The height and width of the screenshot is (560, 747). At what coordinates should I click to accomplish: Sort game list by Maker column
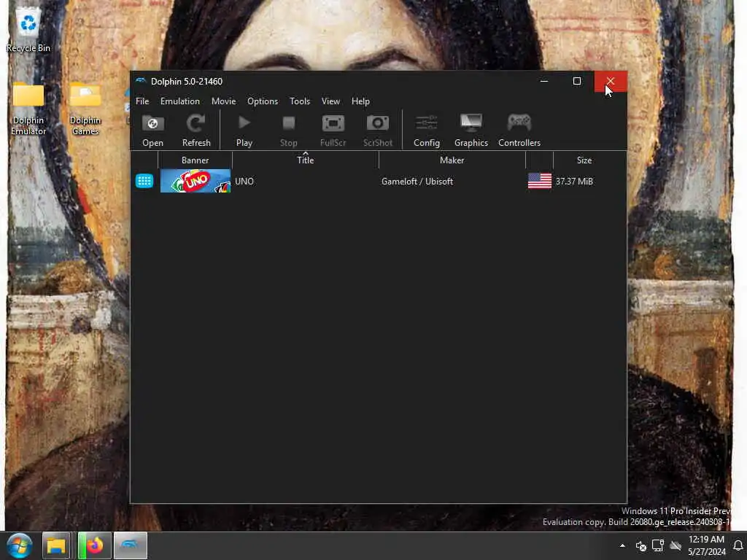(x=452, y=160)
